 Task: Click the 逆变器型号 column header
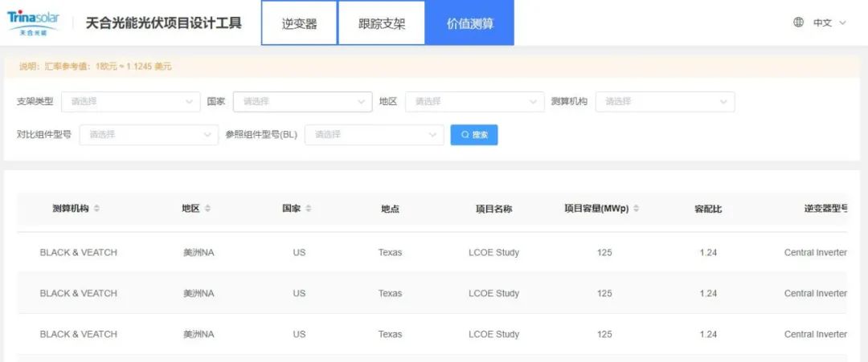coord(825,209)
